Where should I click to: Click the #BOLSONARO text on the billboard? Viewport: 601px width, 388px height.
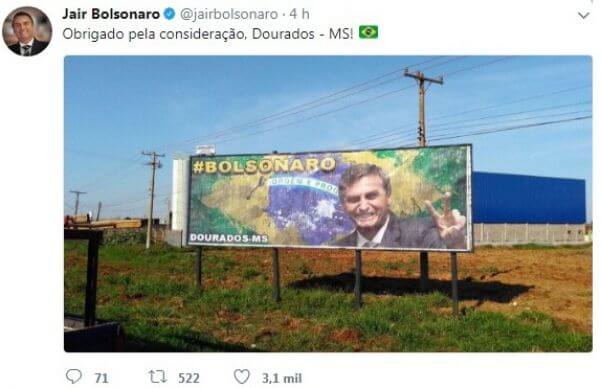(x=264, y=166)
